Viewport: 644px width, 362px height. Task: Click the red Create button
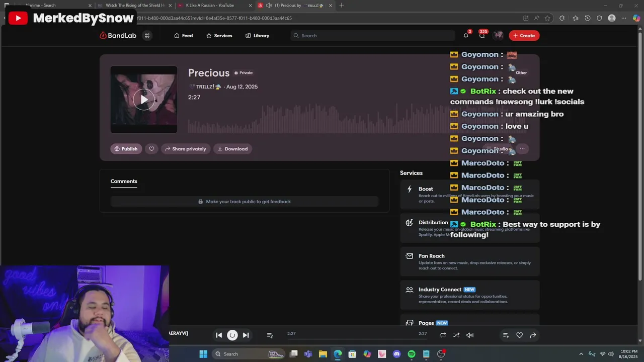(524, 36)
